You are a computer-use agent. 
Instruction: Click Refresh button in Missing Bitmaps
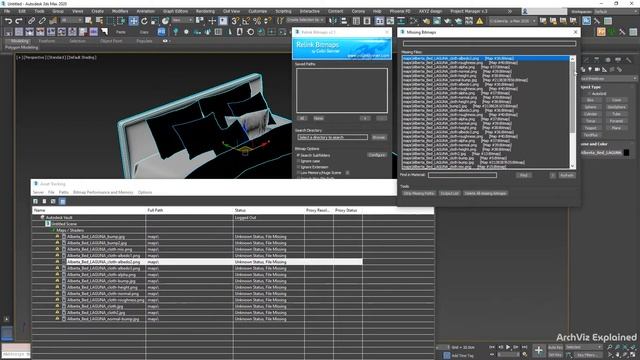567,175
